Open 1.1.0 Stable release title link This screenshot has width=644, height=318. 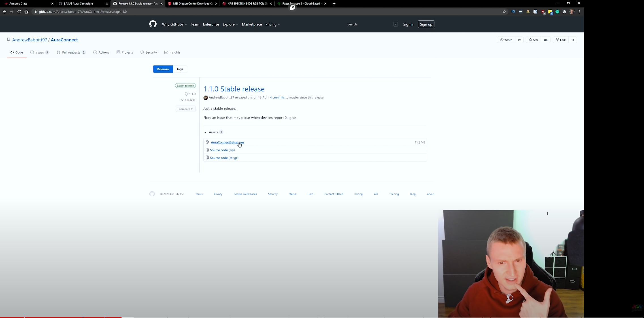pos(234,89)
